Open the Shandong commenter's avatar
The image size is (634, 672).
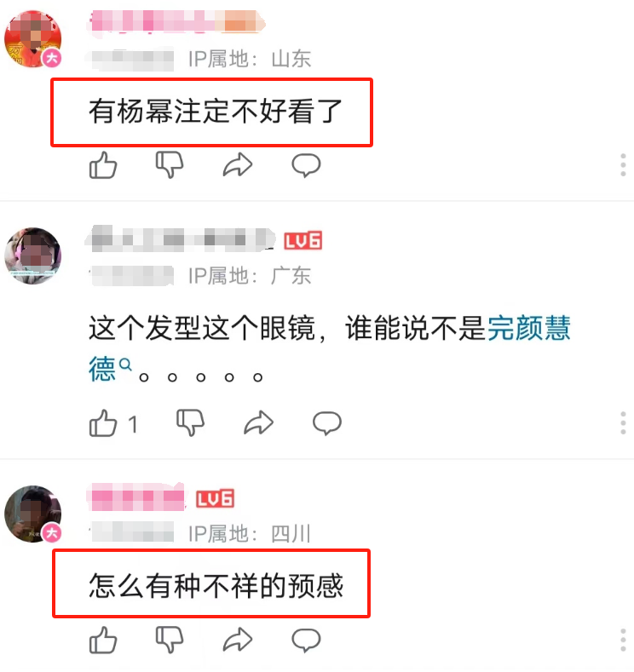pyautogui.click(x=33, y=39)
